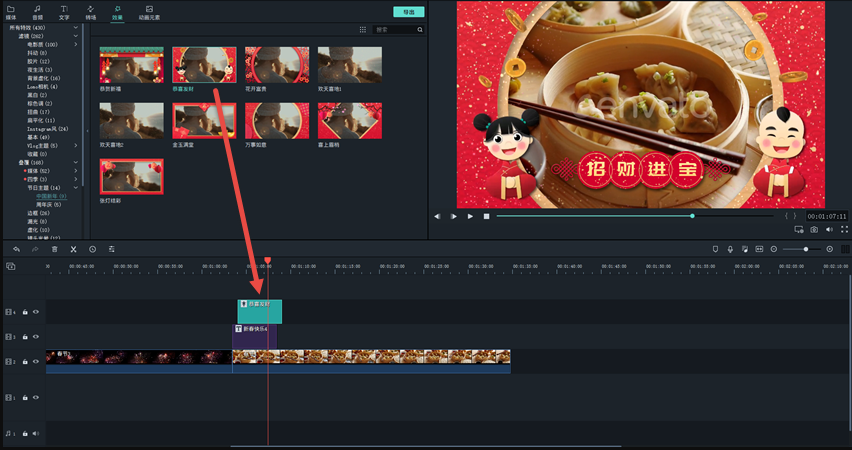The height and width of the screenshot is (450, 852).
Task: Toggle visibility eye of video track 1
Action: pos(36,398)
